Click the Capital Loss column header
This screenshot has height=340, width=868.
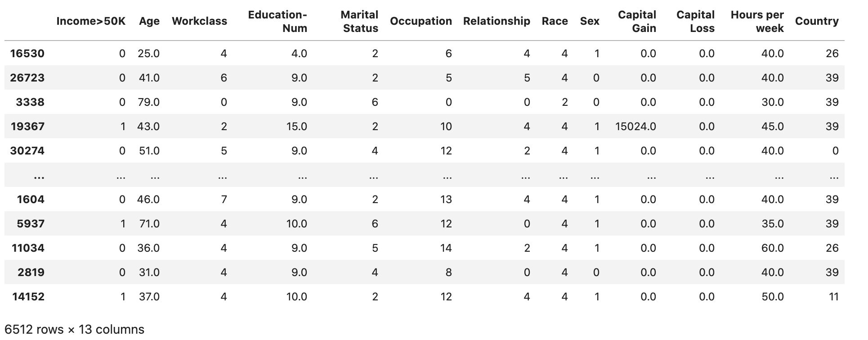[695, 21]
